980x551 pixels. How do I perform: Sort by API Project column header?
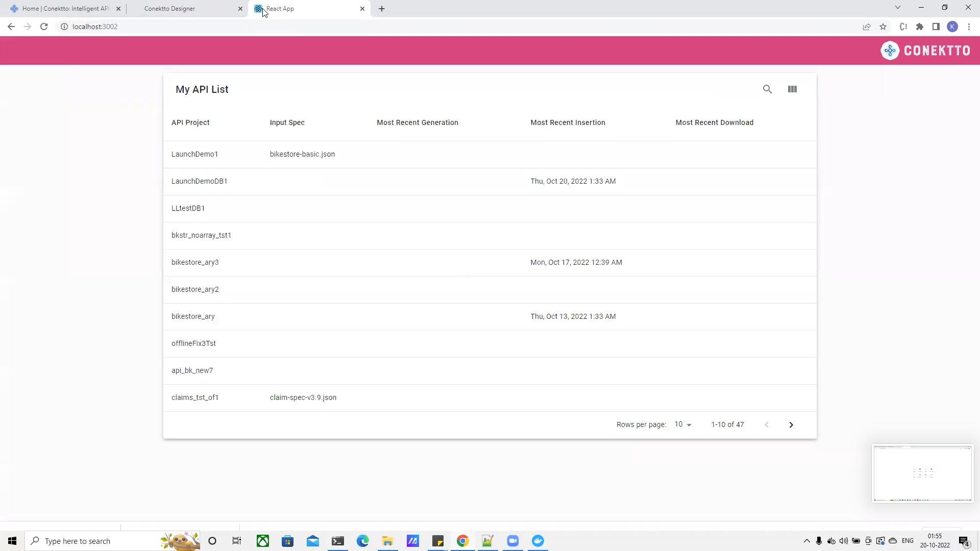coord(190,122)
